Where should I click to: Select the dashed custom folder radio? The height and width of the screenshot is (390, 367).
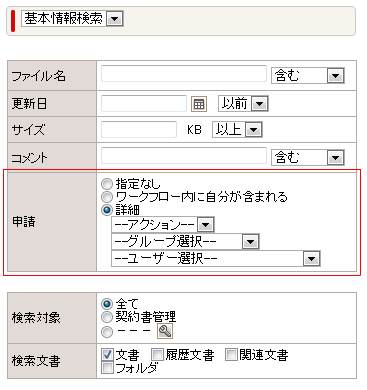pyautogui.click(x=107, y=332)
